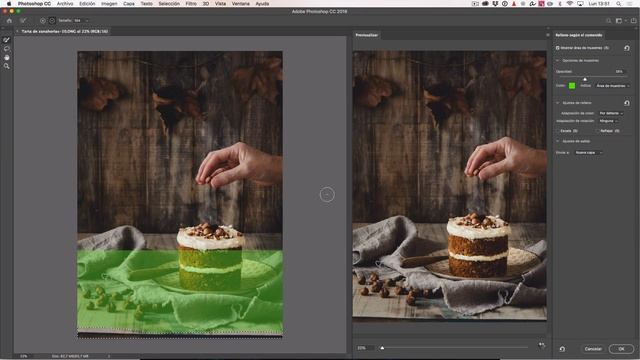Select the Hand tool
Image resolution: width=640 pixels, height=360 pixels.
(7, 57)
